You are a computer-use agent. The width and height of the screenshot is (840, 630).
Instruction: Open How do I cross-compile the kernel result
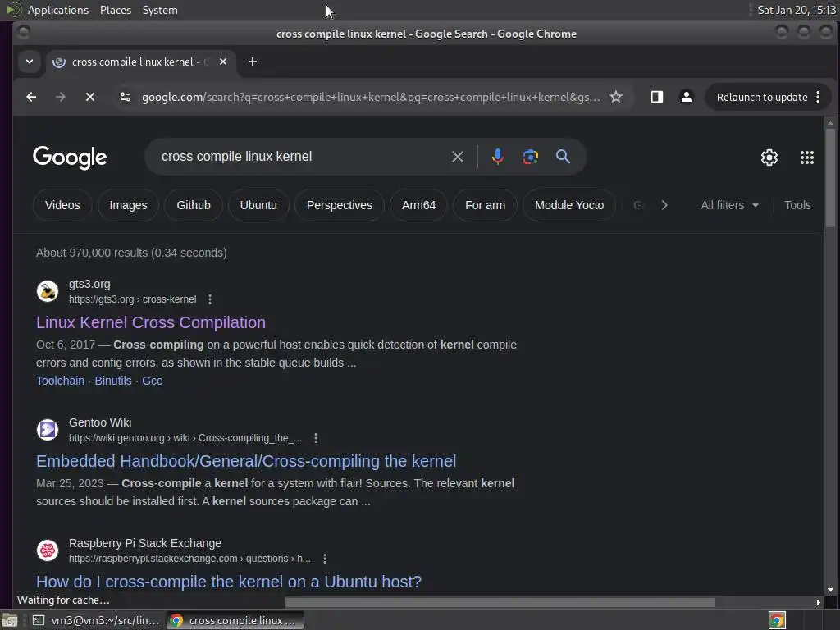point(229,582)
